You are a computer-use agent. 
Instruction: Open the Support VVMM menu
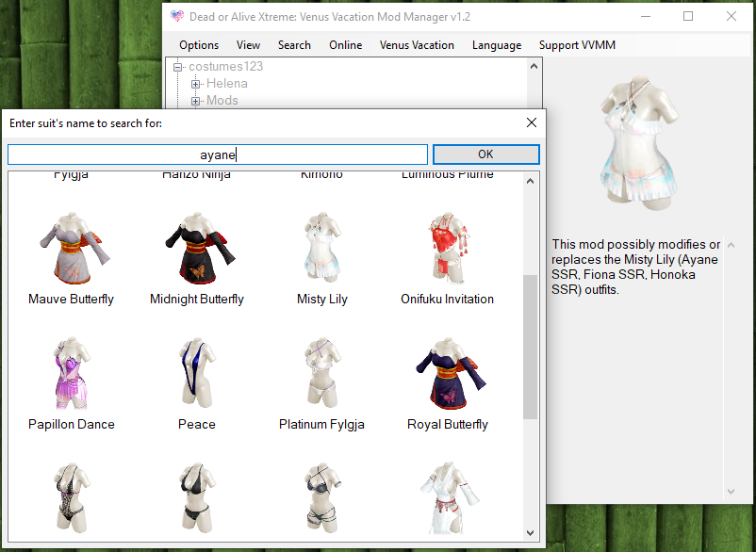point(577,45)
